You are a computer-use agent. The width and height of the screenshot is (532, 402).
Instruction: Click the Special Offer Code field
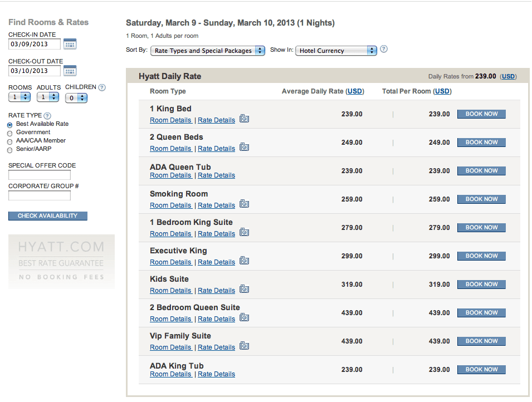(x=40, y=175)
